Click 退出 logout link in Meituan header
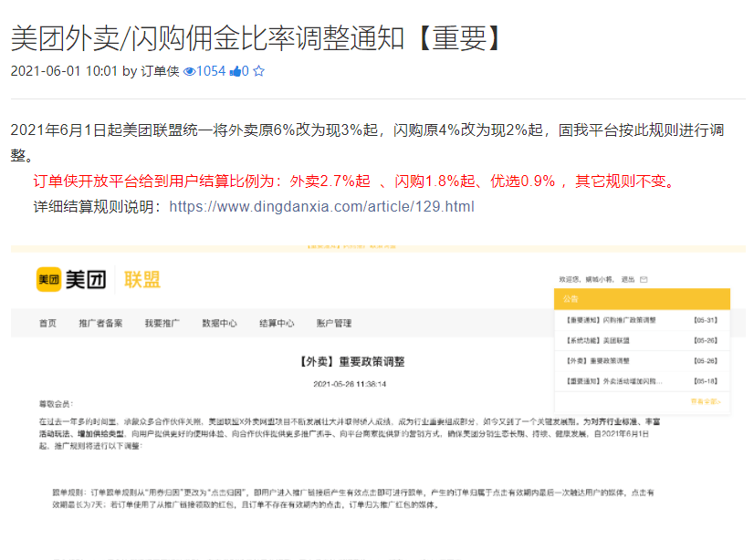This screenshot has height=560, width=754. pyautogui.click(x=627, y=279)
